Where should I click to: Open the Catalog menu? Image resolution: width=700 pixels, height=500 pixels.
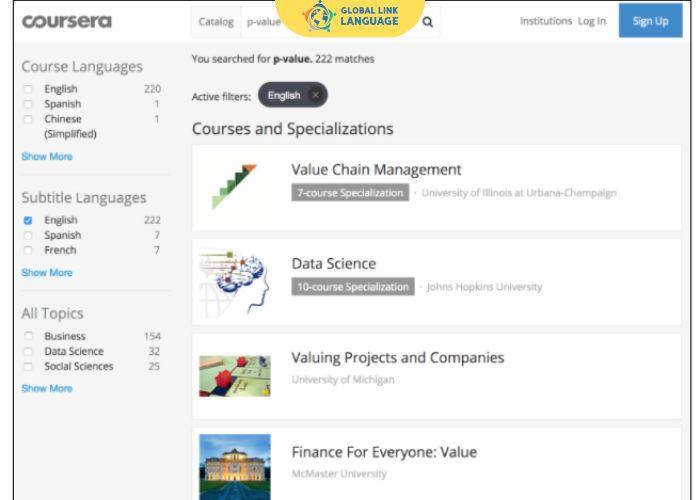tap(215, 22)
